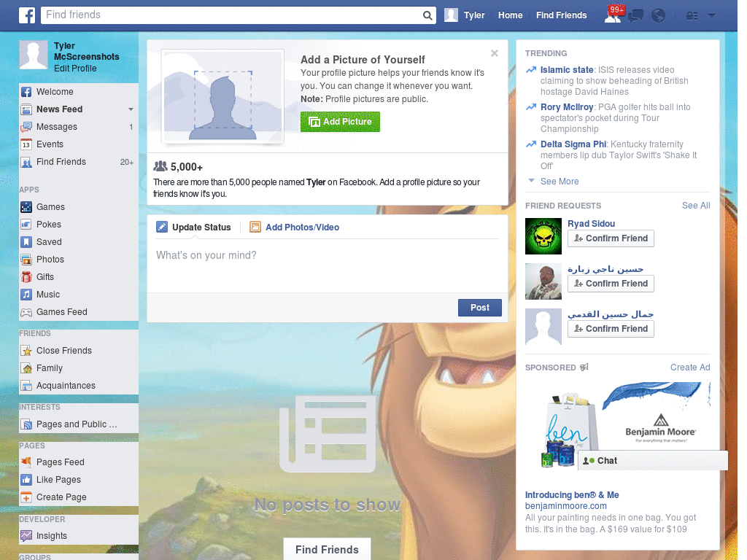
Task: Click Edit Profile link
Action: point(75,69)
